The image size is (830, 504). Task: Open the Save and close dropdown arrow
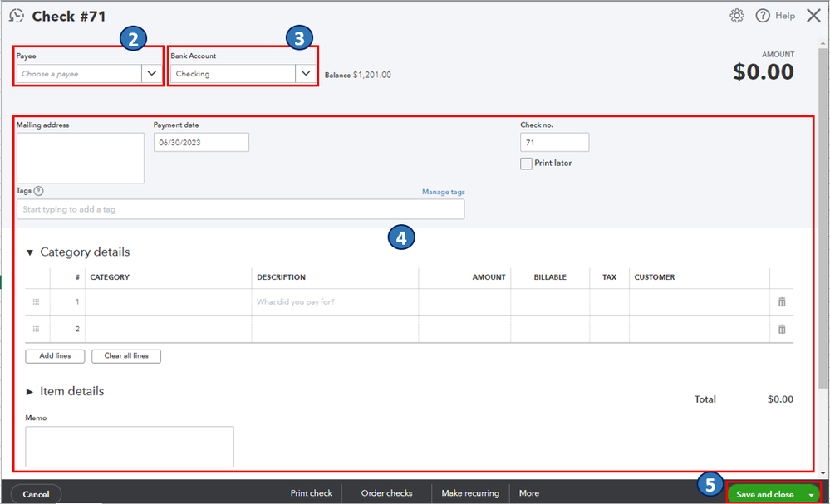tap(811, 495)
